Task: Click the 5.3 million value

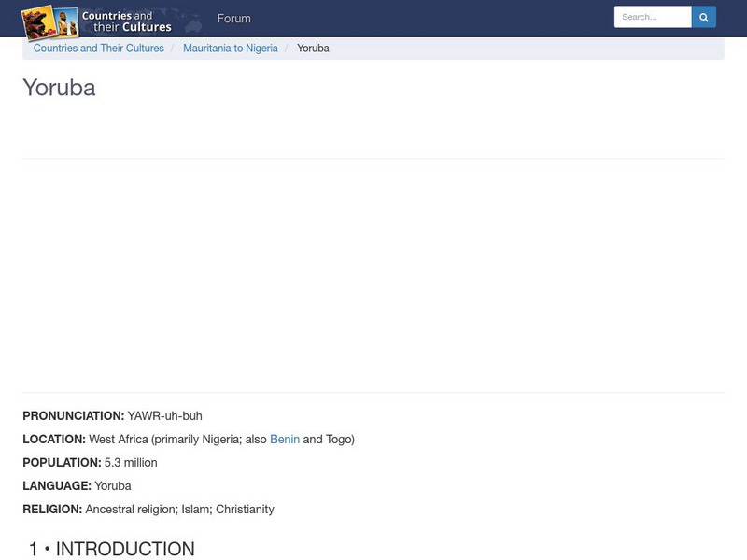Action: 131,462
